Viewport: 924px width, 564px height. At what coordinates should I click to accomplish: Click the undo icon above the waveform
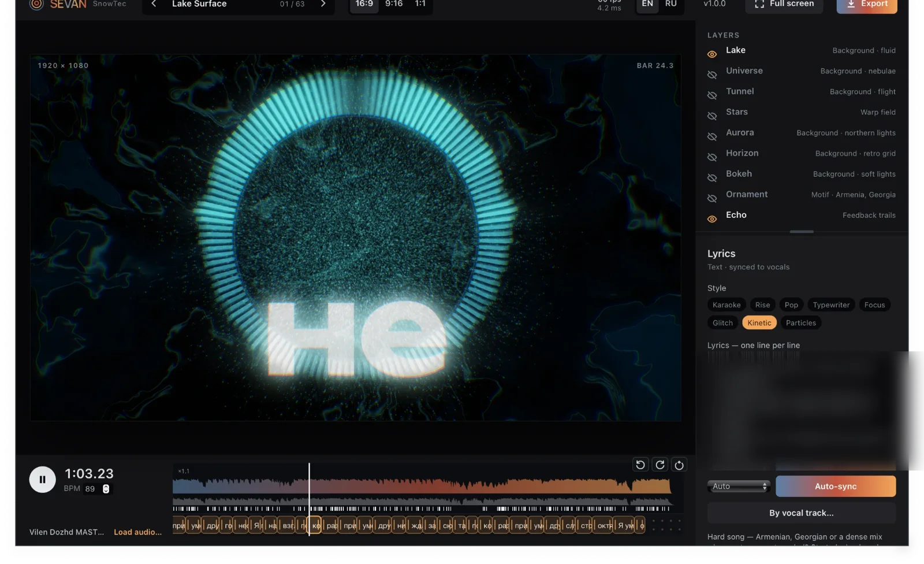[x=640, y=465]
